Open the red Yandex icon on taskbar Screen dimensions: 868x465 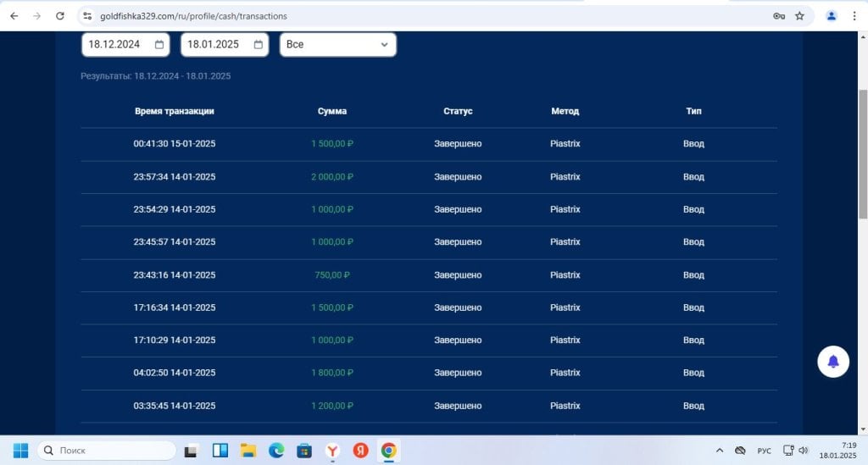click(360, 451)
